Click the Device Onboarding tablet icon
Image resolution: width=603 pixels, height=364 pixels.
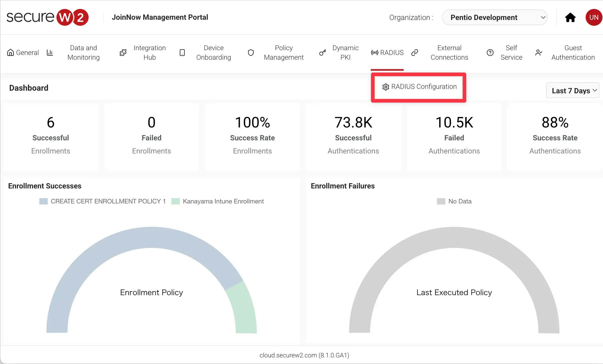[x=182, y=53]
